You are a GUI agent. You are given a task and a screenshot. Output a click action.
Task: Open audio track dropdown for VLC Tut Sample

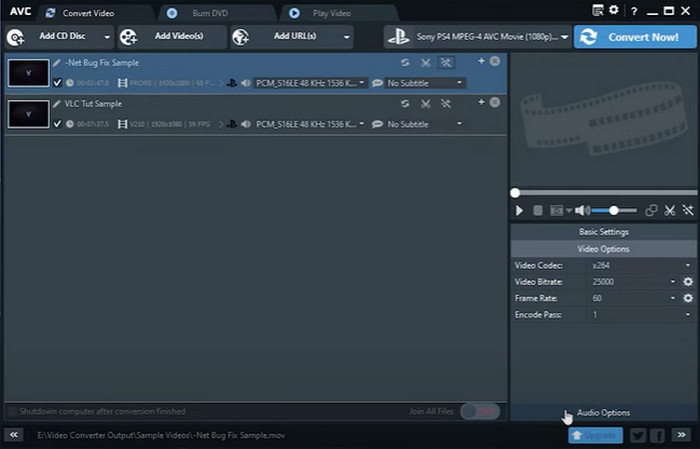(x=310, y=124)
